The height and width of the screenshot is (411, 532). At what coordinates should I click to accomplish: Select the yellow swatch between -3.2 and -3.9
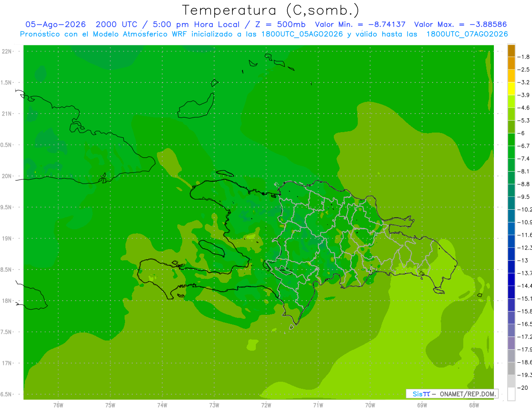[x=511, y=89]
